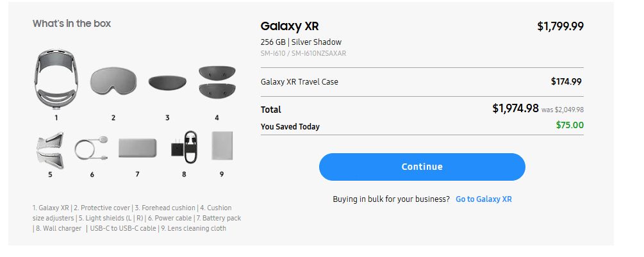Viewport: 644px width, 257px height.
Task: Click the green $75.00 savings amount
Action: point(570,125)
